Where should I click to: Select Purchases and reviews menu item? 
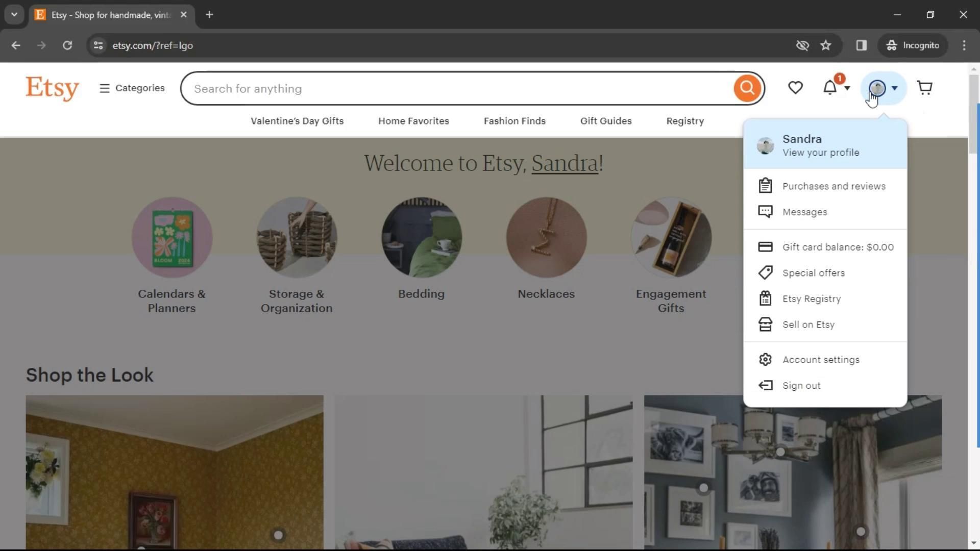pyautogui.click(x=834, y=186)
